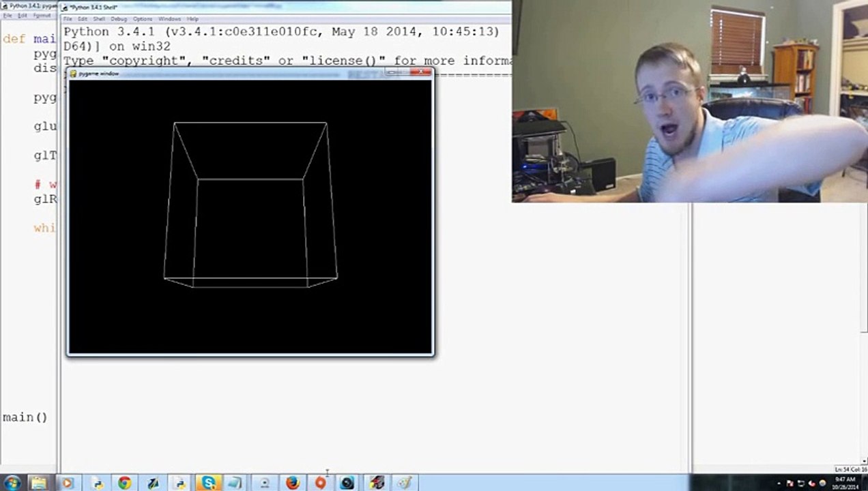Click the pygame window title bar icon
The width and height of the screenshot is (868, 491).
click(74, 73)
